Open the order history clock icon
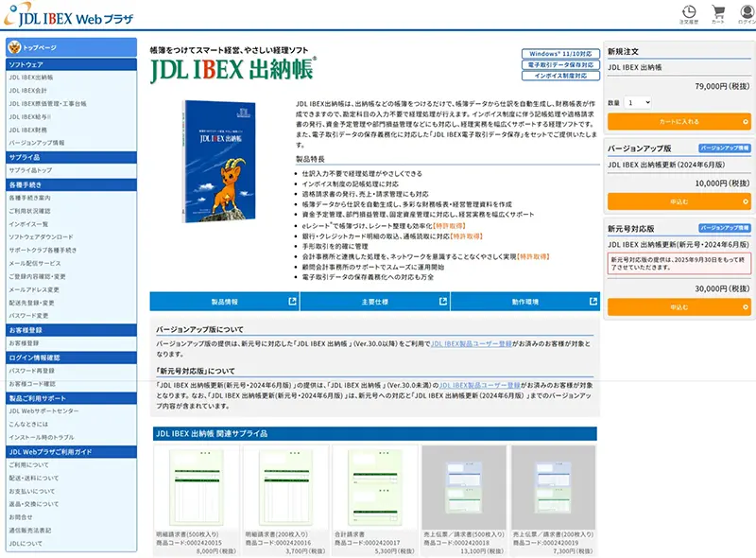This screenshot has height=558, width=756. (x=689, y=14)
